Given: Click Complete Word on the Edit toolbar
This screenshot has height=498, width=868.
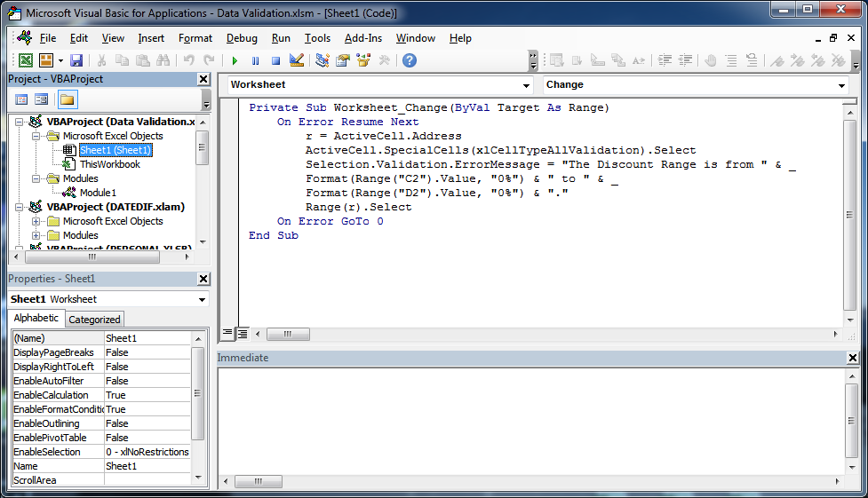Looking at the screenshot, I should [x=639, y=60].
